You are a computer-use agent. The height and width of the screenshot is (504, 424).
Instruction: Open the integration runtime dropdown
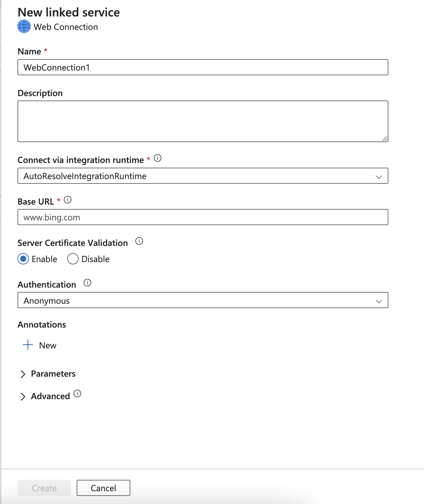pyautogui.click(x=378, y=176)
